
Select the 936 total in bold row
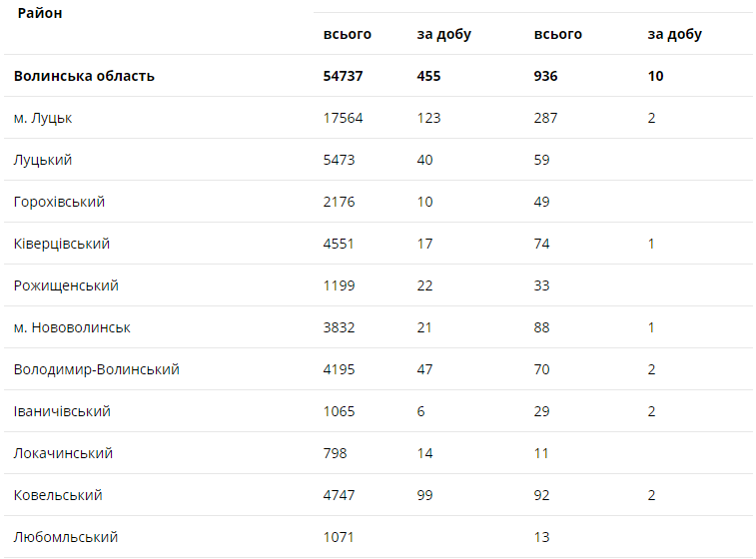tap(546, 76)
